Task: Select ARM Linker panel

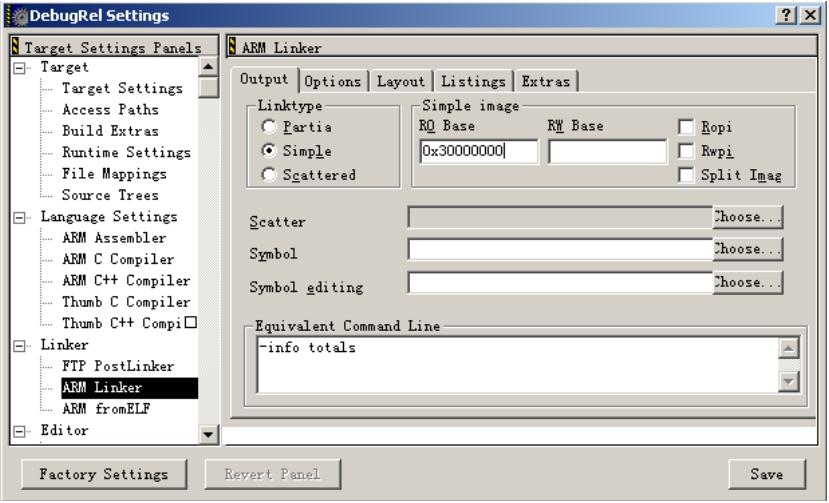Action: (130, 388)
